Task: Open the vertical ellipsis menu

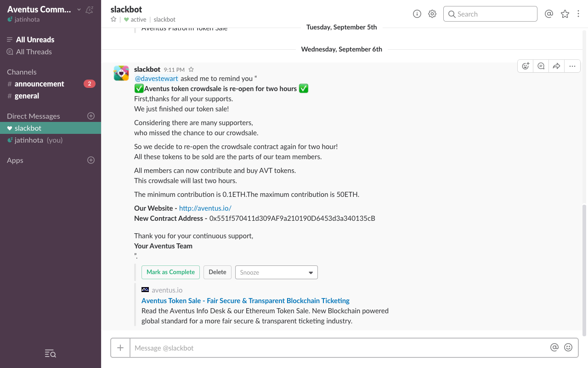Action: [x=578, y=14]
